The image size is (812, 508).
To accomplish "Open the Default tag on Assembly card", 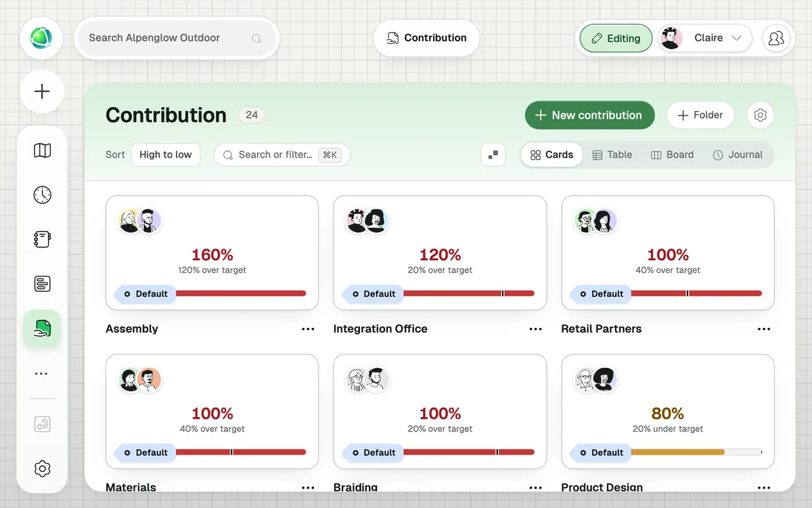I will click(145, 294).
